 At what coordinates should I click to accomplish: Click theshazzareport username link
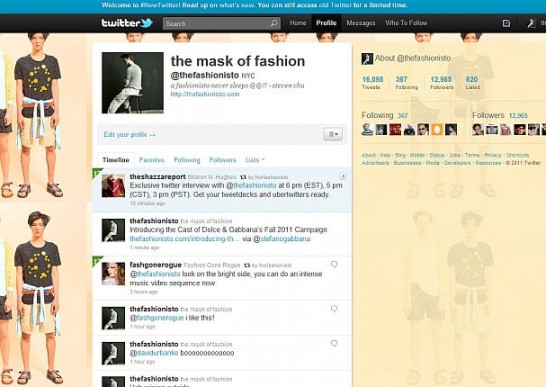pos(157,177)
